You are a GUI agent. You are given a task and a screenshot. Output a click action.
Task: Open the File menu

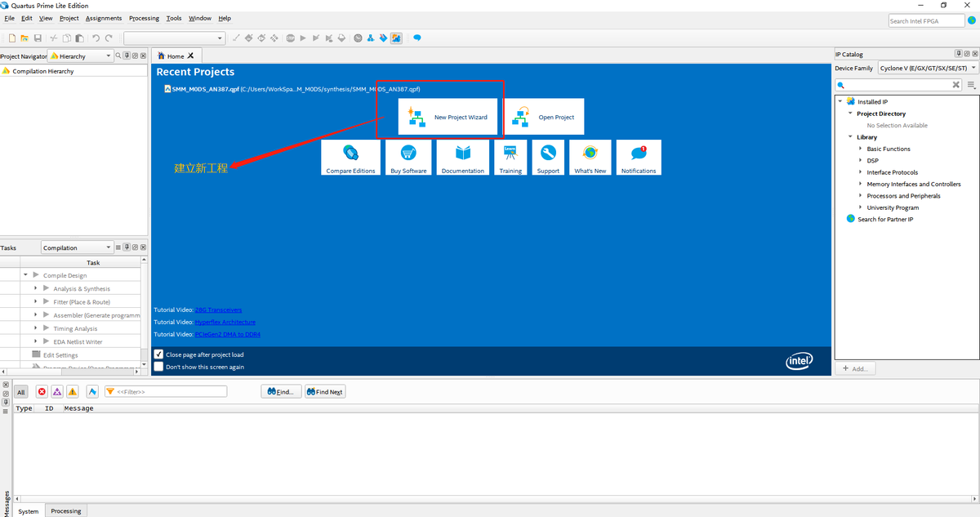click(9, 18)
